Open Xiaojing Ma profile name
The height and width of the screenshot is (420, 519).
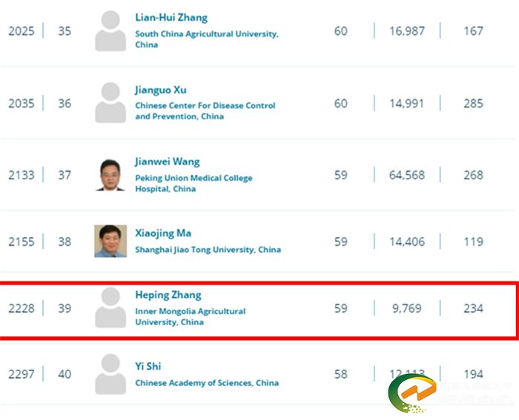(x=163, y=233)
